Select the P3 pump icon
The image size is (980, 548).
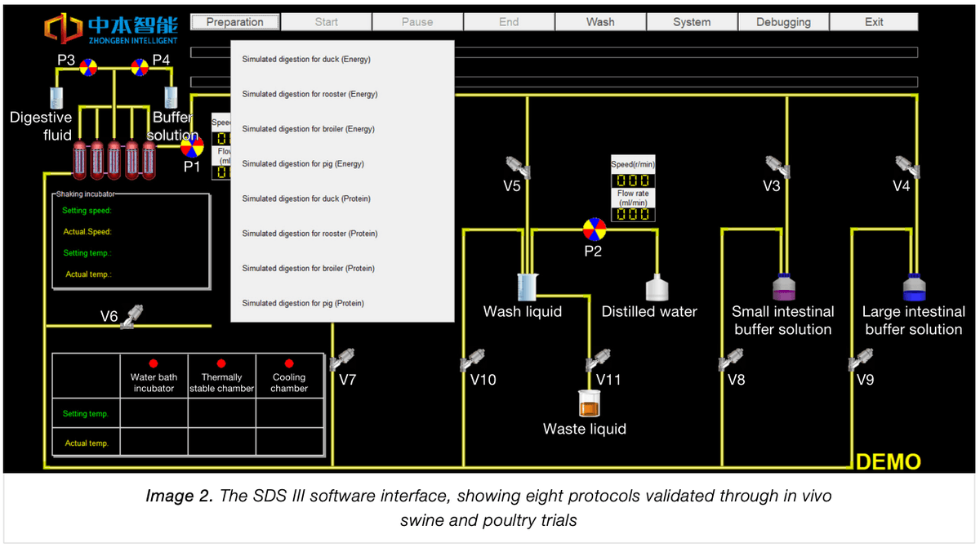tap(89, 67)
